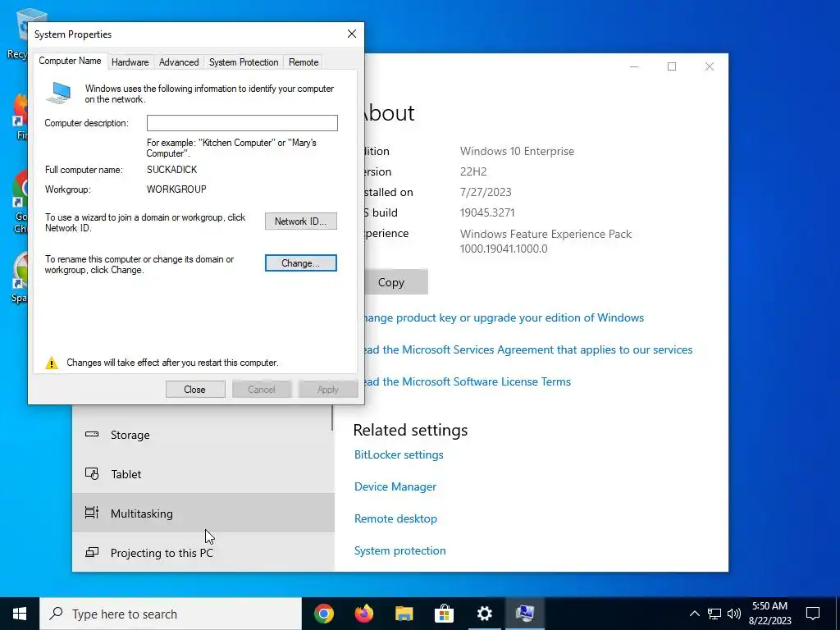840x630 pixels.
Task: Click the computer monitor icon in System Properties
Action: [x=58, y=94]
